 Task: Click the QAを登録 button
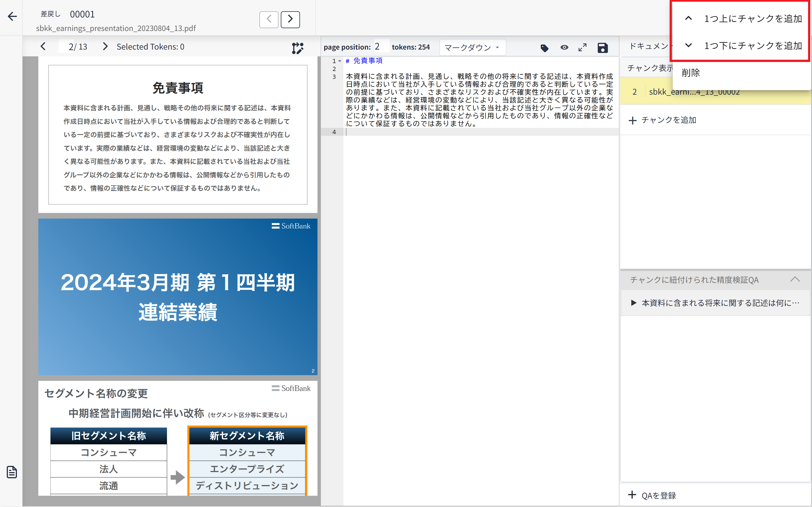click(x=652, y=495)
